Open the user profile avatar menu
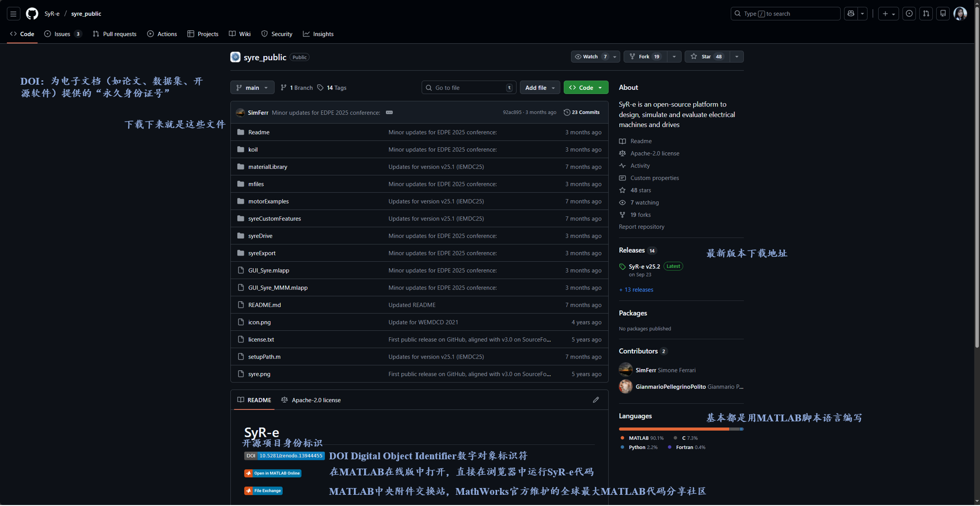This screenshot has height=506, width=980. coord(960,14)
